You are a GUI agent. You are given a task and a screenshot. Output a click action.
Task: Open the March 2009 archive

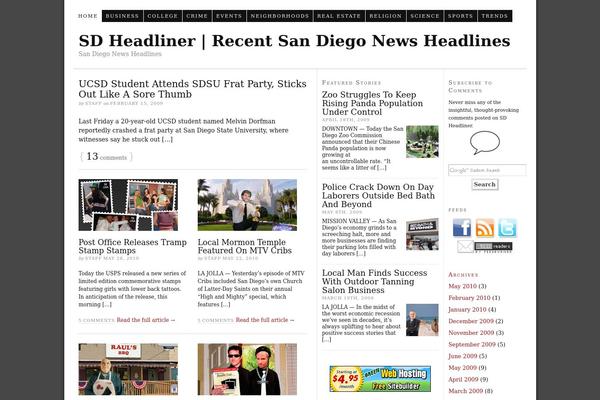pos(465,391)
